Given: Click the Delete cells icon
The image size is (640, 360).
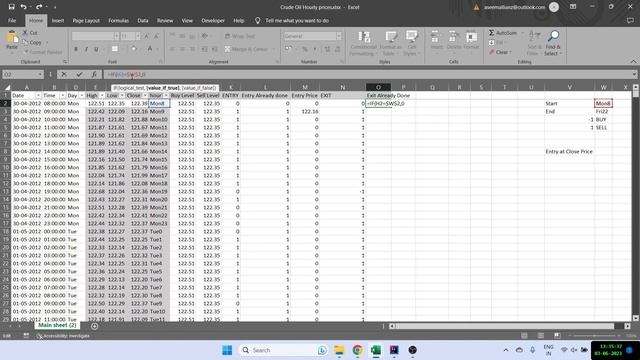Looking at the screenshot, I should click(x=453, y=38).
